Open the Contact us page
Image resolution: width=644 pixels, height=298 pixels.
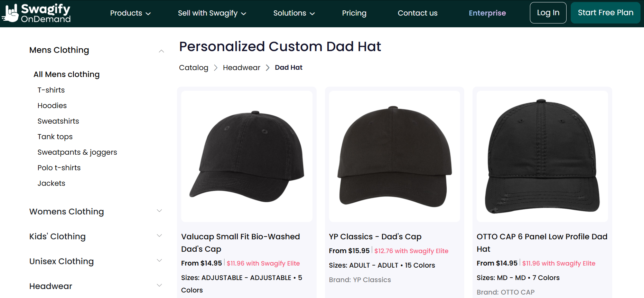(x=417, y=13)
